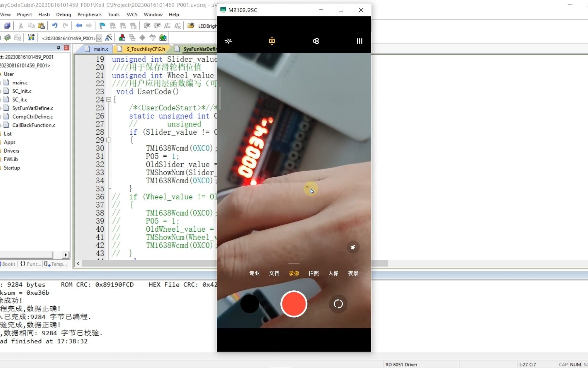The image size is (588, 368).
Task: Open the Pack Installer icon
Action: pyautogui.click(x=163, y=37)
